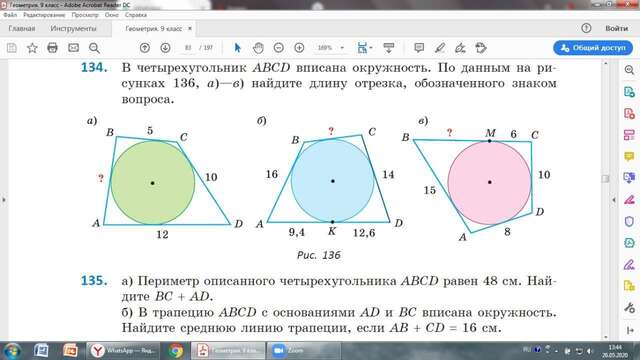Open Chrome from the taskbar
The height and width of the screenshot is (360, 640).
(x=176, y=351)
